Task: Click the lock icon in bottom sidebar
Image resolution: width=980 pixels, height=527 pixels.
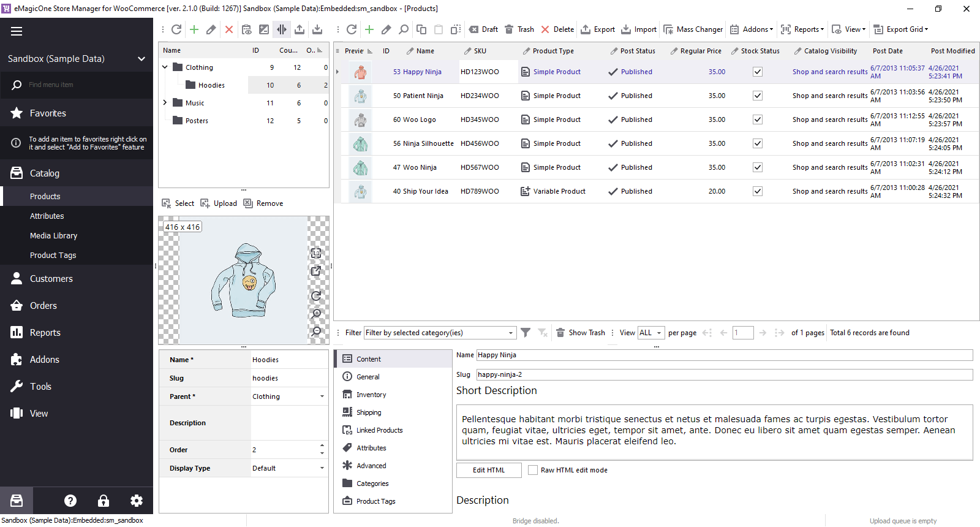Action: (x=104, y=501)
